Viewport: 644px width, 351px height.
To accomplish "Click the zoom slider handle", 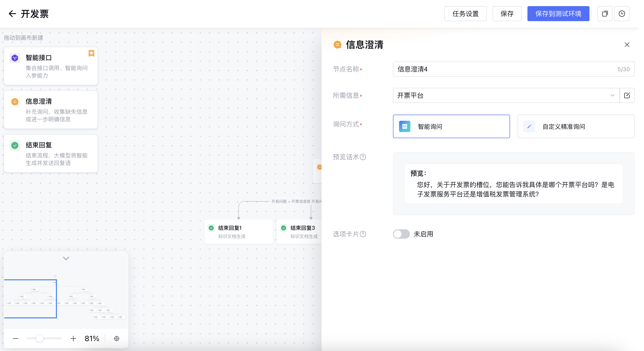I will (x=39, y=339).
